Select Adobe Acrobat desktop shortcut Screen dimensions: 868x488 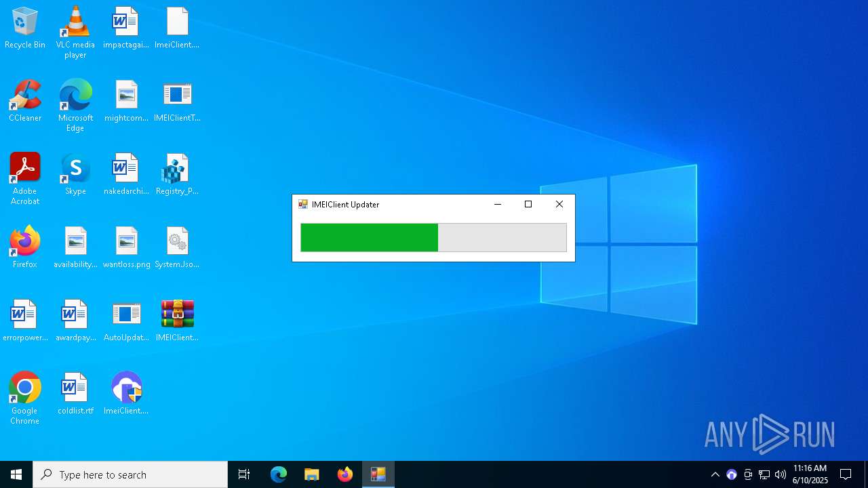pyautogui.click(x=25, y=179)
